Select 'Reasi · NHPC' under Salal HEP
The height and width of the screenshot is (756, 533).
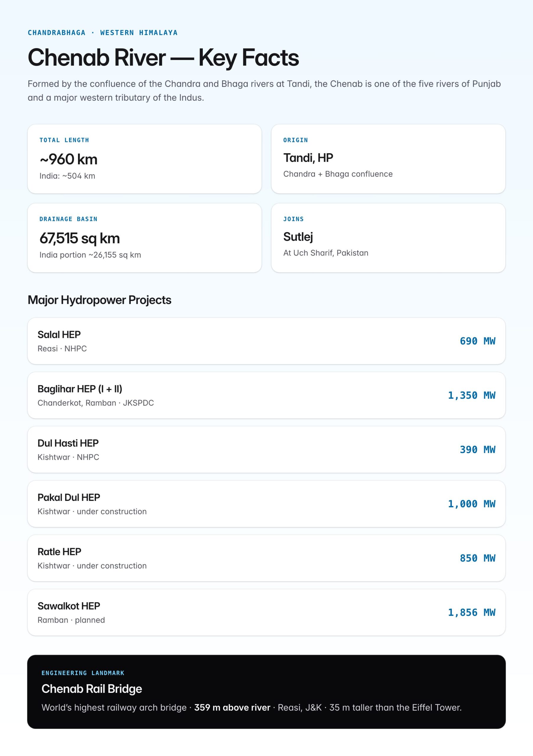pyautogui.click(x=62, y=348)
